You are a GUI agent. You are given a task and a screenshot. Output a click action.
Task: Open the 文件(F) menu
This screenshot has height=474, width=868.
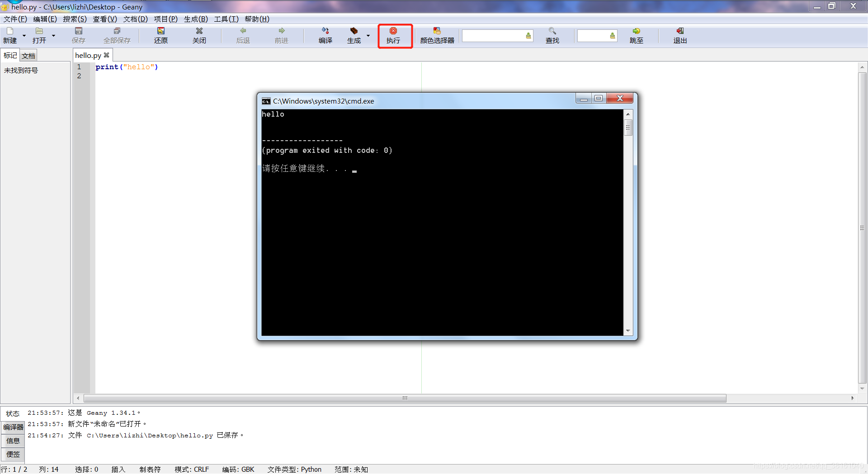[x=15, y=19]
